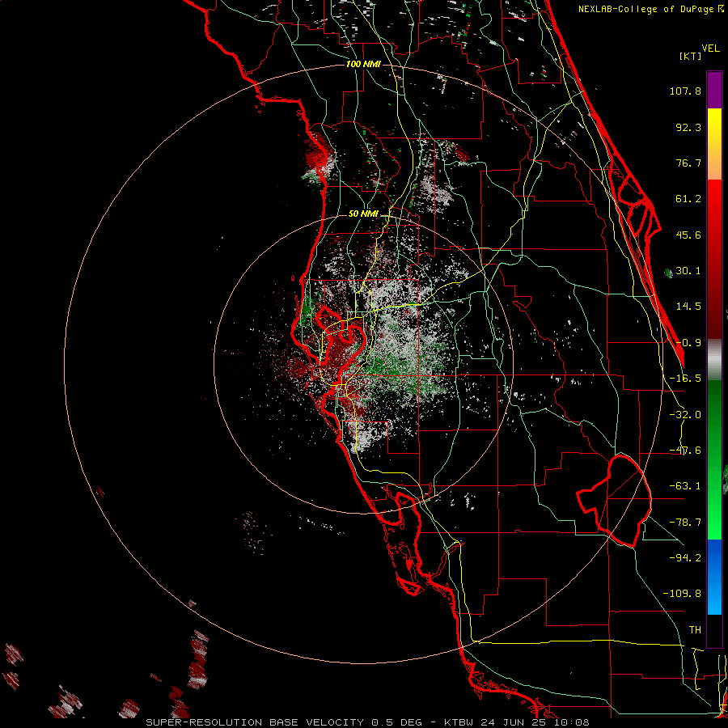Click the 10:08 timestamp in caption

click(573, 722)
